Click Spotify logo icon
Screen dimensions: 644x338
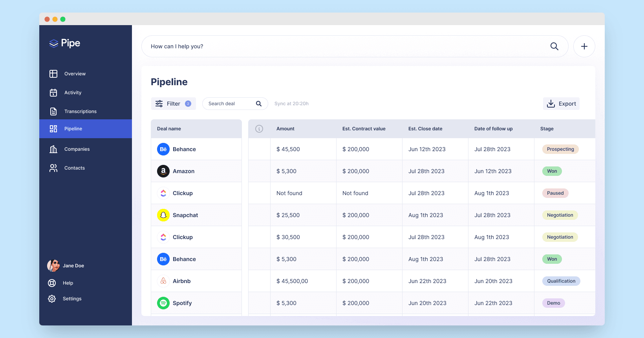163,303
